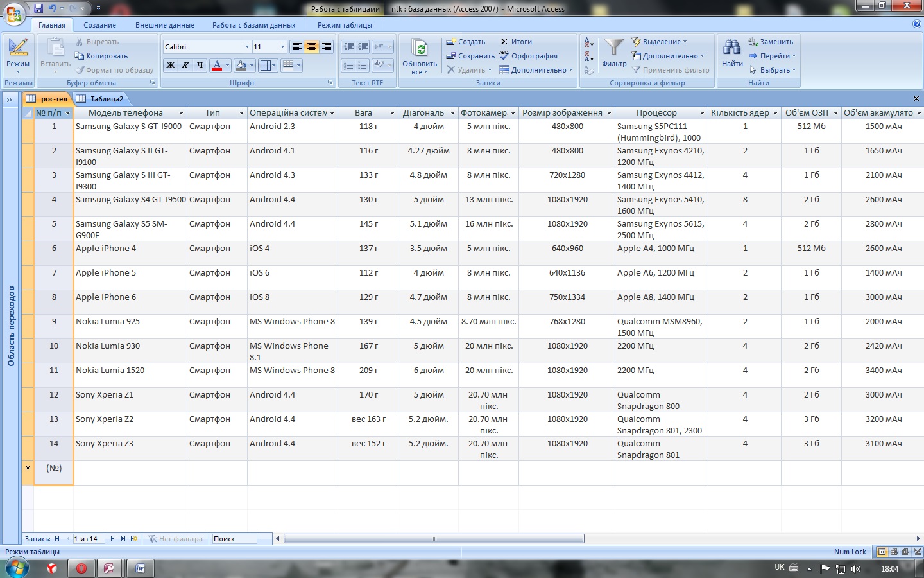Open the Режим таблицы ribbon tab
Screen dimensions: 924x578
pos(345,25)
